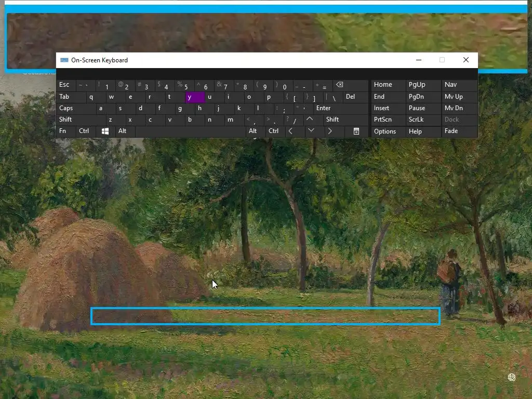Tap the number 1 key
This screenshot has width=532, height=399.
[105, 85]
